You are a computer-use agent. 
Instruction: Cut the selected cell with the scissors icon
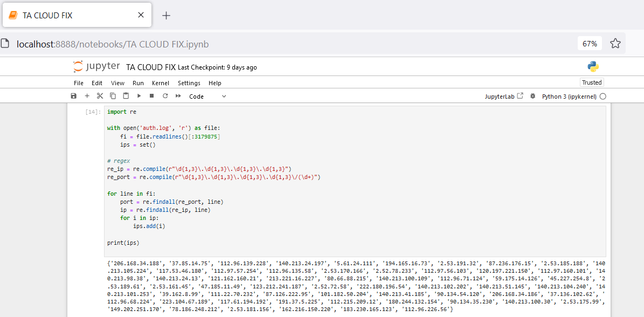click(100, 95)
